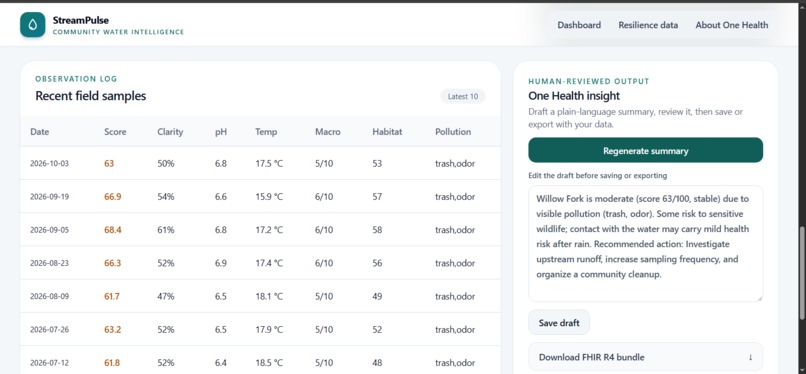Open the About One Health nav item
This screenshot has height=374, width=806.
731,25
